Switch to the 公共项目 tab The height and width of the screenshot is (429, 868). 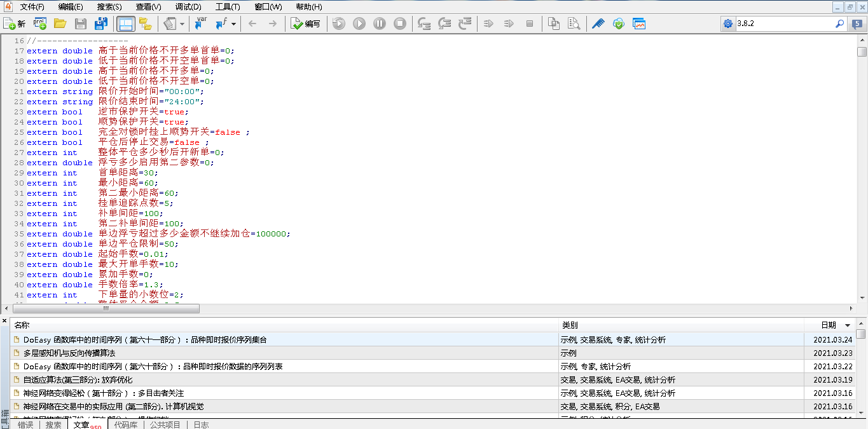[165, 425]
